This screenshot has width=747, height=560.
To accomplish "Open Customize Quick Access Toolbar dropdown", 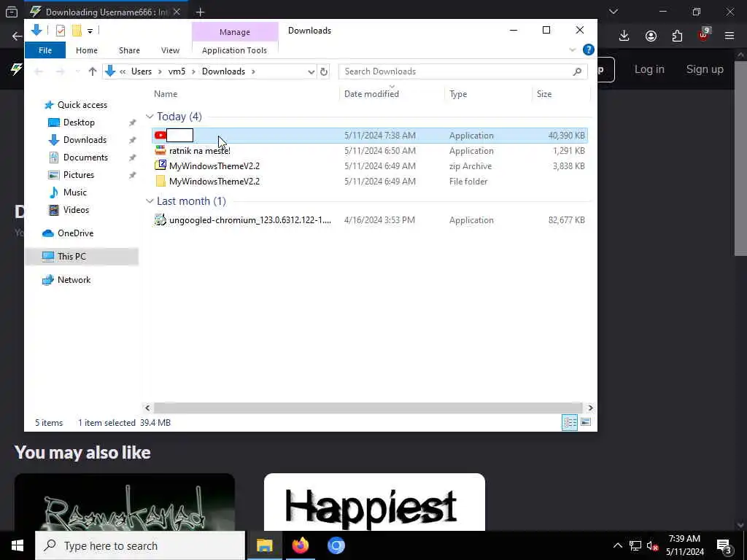I will [90, 31].
